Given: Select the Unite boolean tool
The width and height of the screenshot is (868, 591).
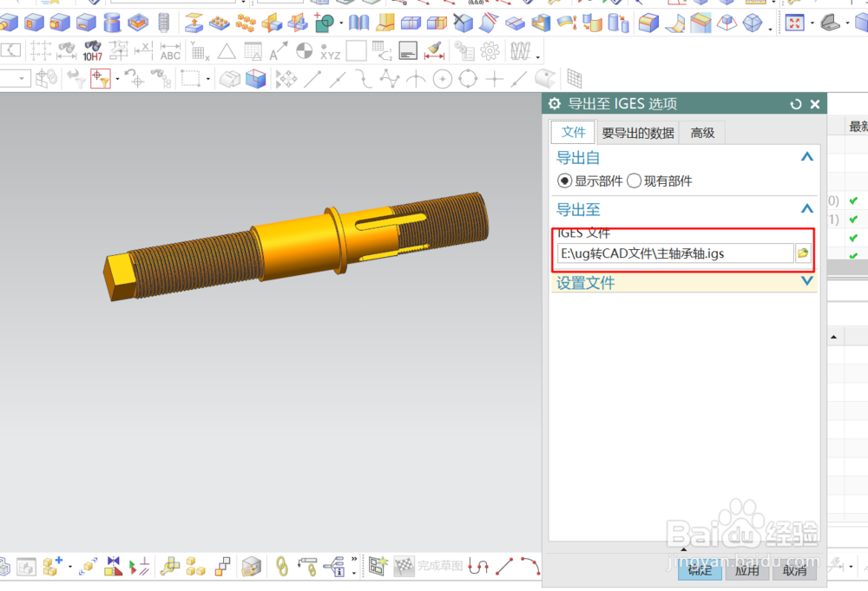Looking at the screenshot, I should [x=325, y=23].
